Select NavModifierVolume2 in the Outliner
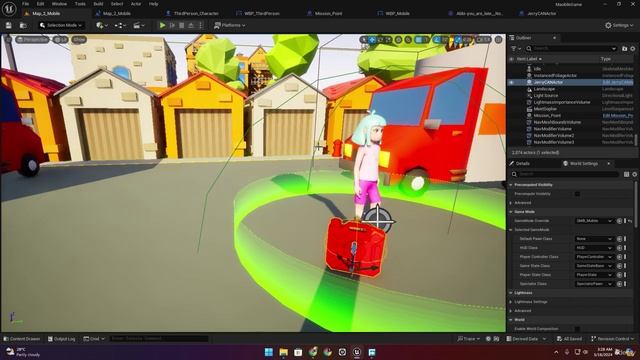640x360 pixels. [x=554, y=136]
